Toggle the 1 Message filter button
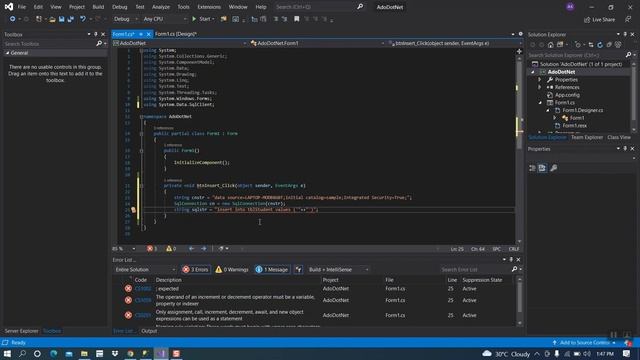This screenshot has width=640, height=360. point(272,269)
